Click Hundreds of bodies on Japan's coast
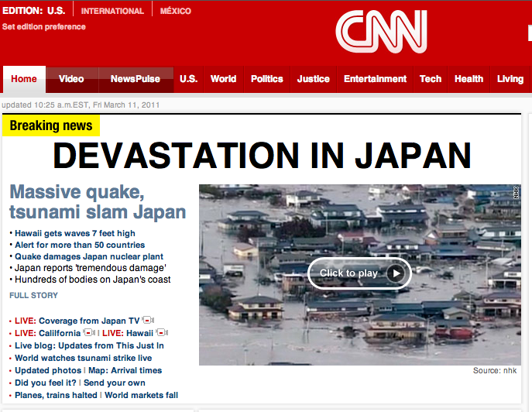 (93, 280)
